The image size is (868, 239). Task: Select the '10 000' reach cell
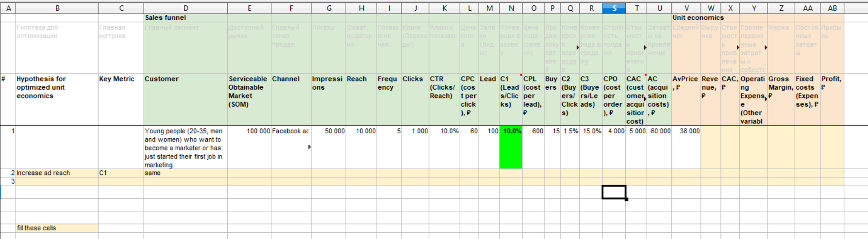click(x=361, y=147)
